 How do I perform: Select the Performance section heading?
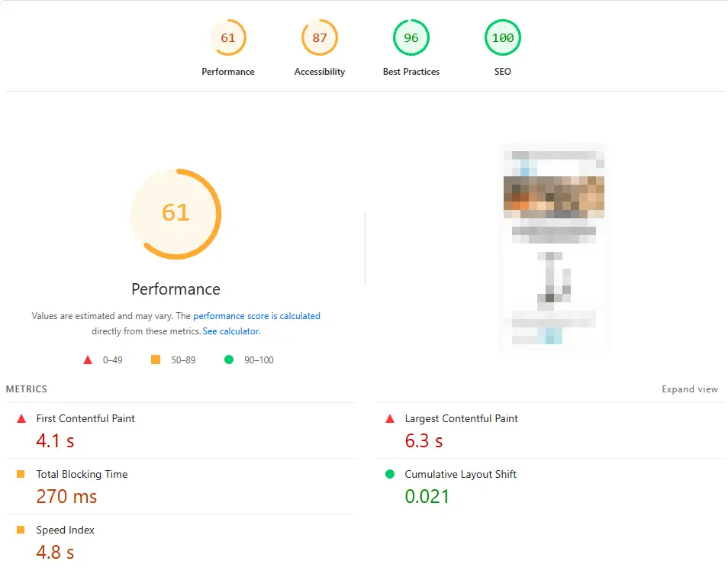176,289
